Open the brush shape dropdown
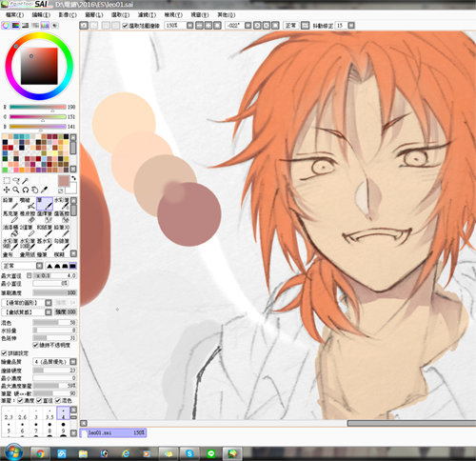 pos(49,303)
